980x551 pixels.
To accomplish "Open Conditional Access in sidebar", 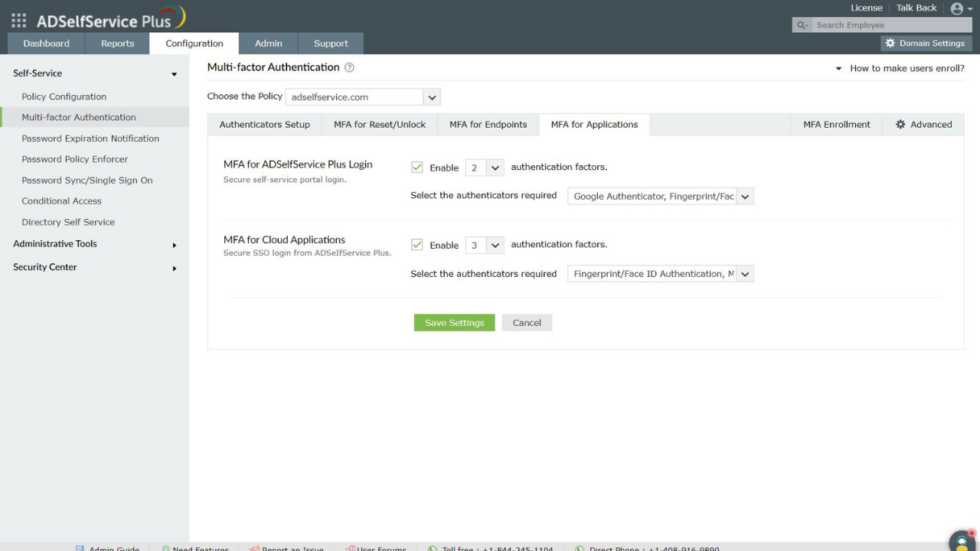I will (61, 201).
